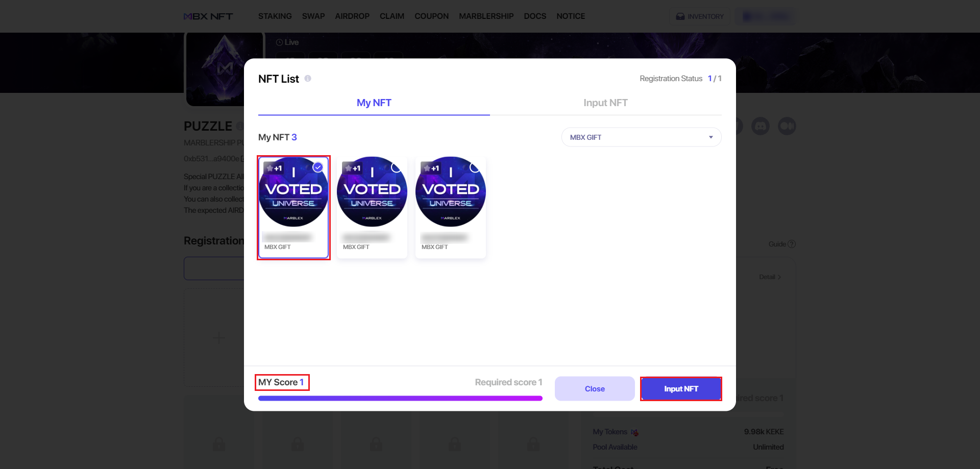Click the Close button in dialog
Screen dimensions: 980x469
tap(595, 389)
